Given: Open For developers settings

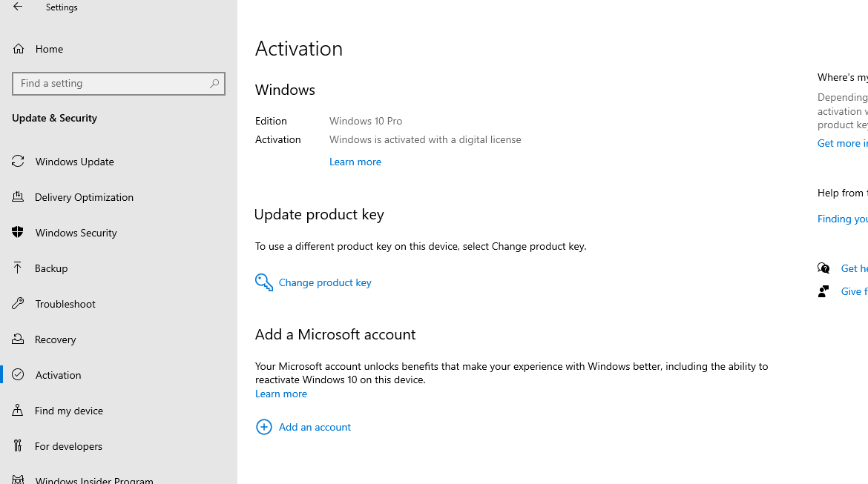Looking at the screenshot, I should 68,446.
